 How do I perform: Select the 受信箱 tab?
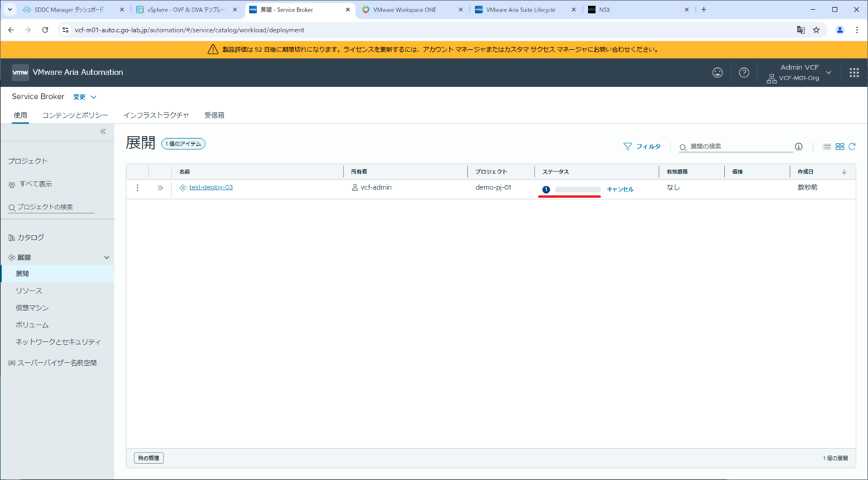tap(214, 115)
